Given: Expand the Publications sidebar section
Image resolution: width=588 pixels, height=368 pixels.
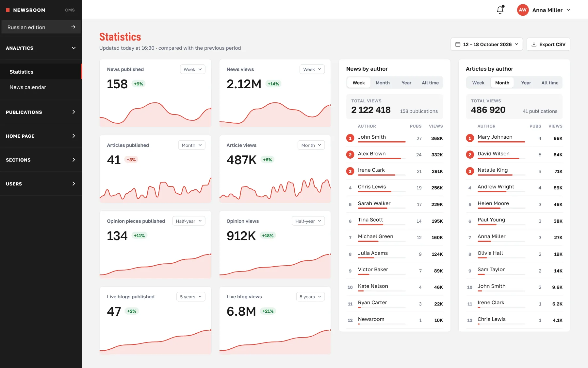Looking at the screenshot, I should tap(41, 112).
